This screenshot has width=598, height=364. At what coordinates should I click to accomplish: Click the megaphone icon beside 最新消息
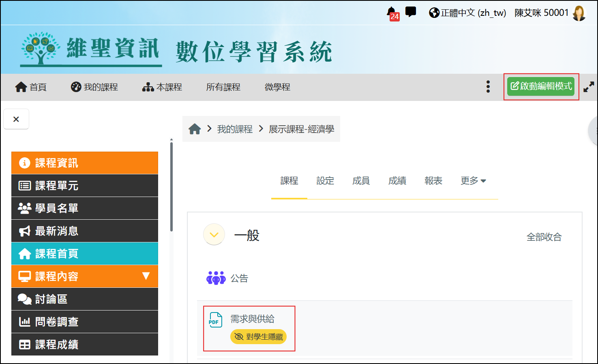(25, 231)
